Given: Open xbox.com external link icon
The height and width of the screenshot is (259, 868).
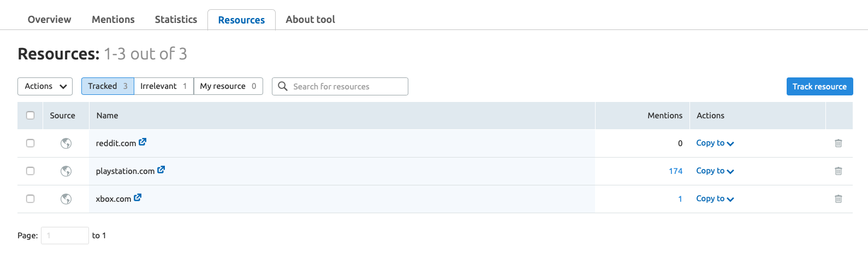Looking at the screenshot, I should tap(138, 197).
